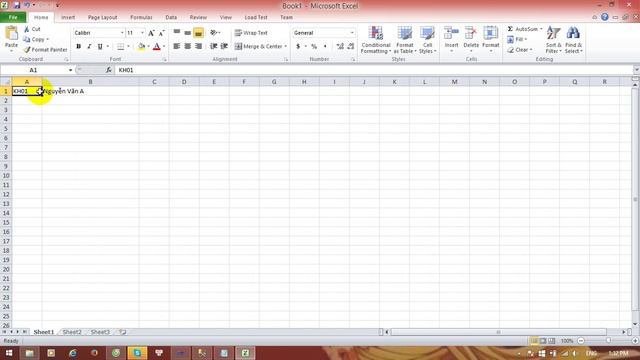
Task: Apply the red font color
Action: point(157,47)
